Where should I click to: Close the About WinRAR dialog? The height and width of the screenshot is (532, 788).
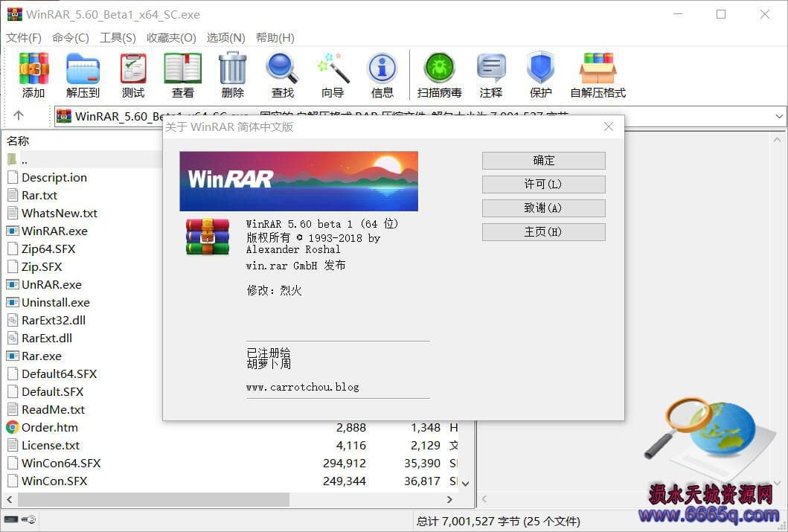click(609, 126)
